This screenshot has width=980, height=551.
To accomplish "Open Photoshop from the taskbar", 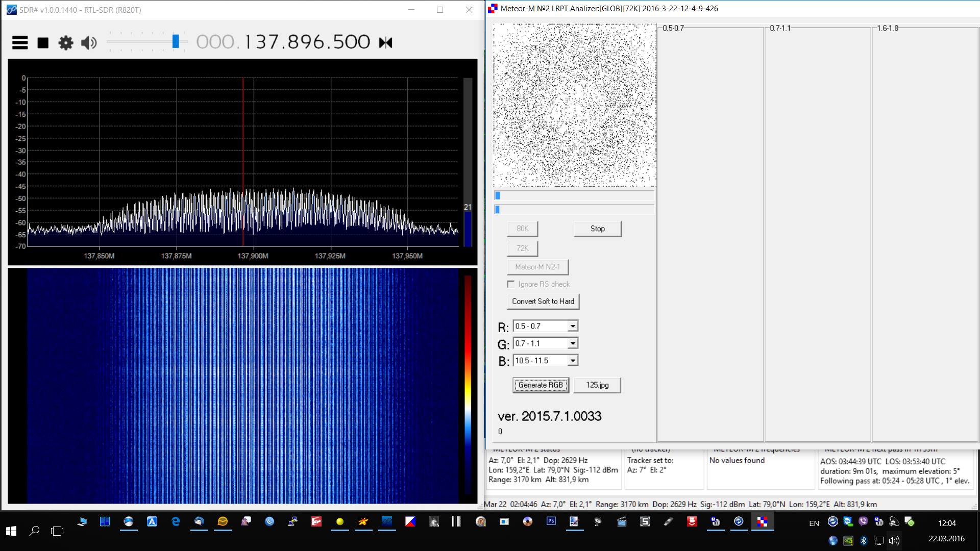I will pos(551,521).
